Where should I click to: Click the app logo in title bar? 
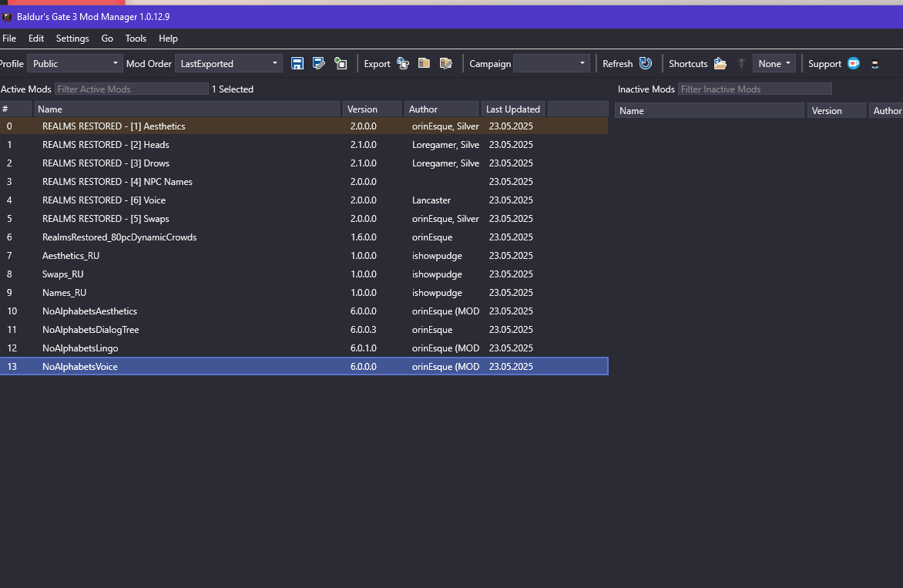pyautogui.click(x=7, y=17)
